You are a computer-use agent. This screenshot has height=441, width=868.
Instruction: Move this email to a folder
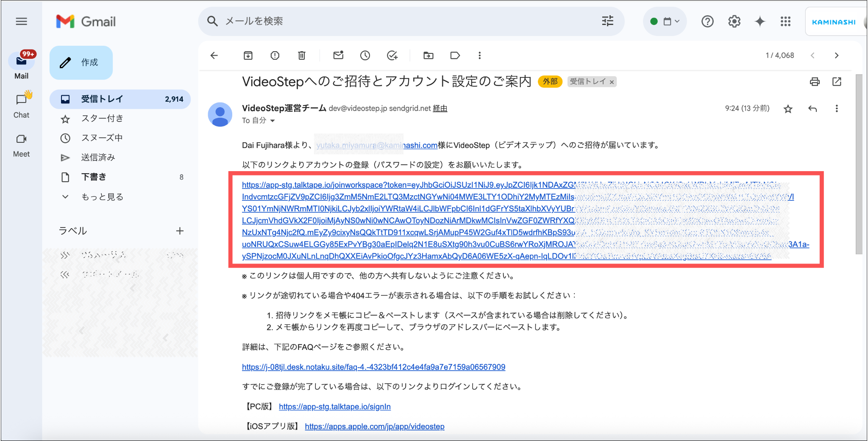428,55
